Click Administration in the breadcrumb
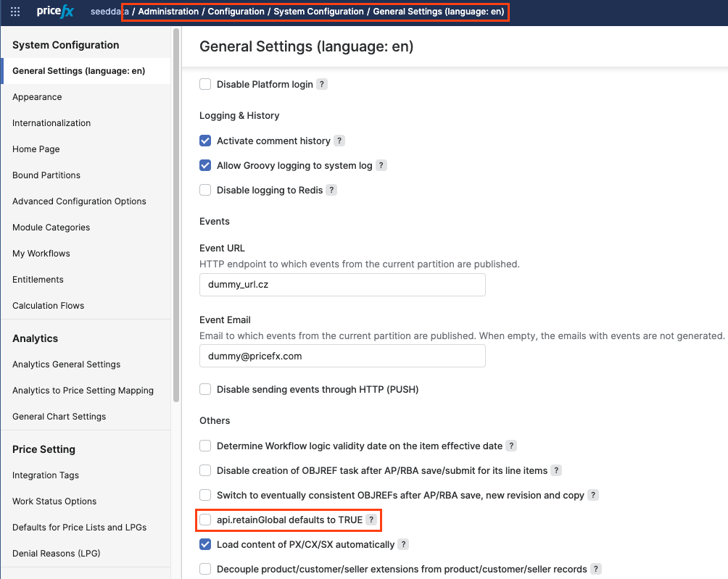 [168, 12]
